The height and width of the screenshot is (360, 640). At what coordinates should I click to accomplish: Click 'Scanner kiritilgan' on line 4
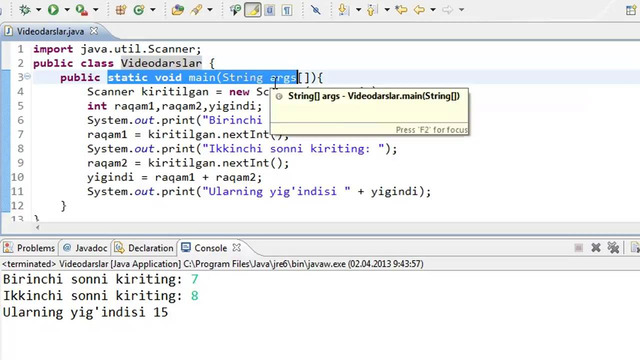(x=148, y=92)
